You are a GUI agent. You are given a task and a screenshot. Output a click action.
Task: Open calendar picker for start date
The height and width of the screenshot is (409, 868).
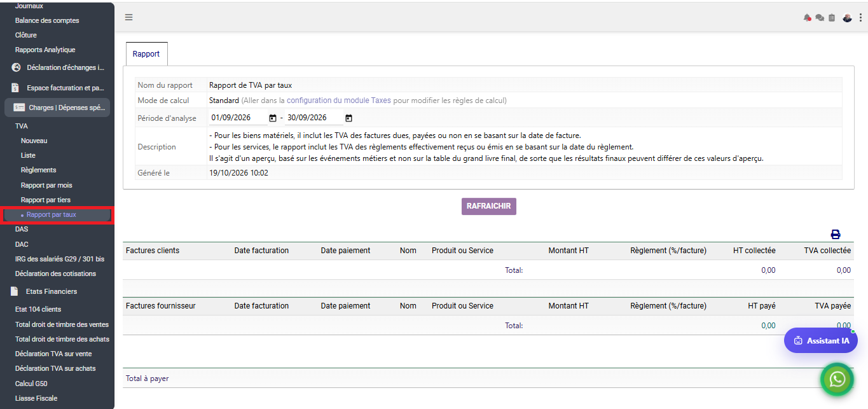(273, 118)
